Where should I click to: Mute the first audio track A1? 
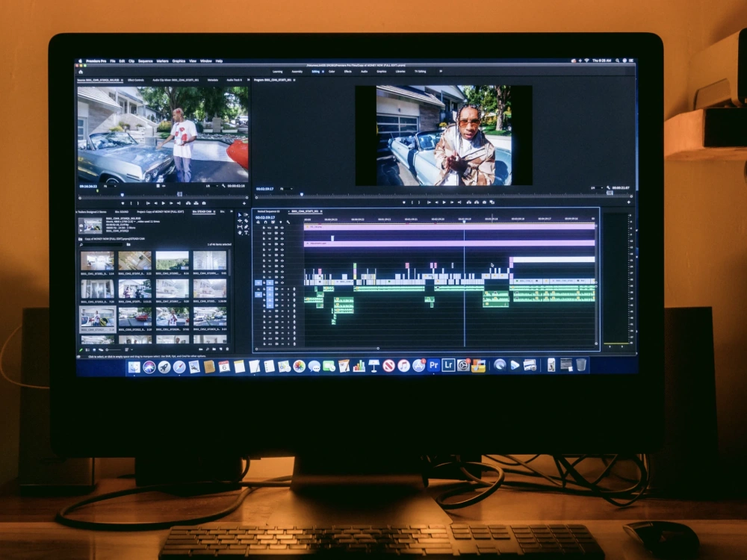click(x=282, y=289)
